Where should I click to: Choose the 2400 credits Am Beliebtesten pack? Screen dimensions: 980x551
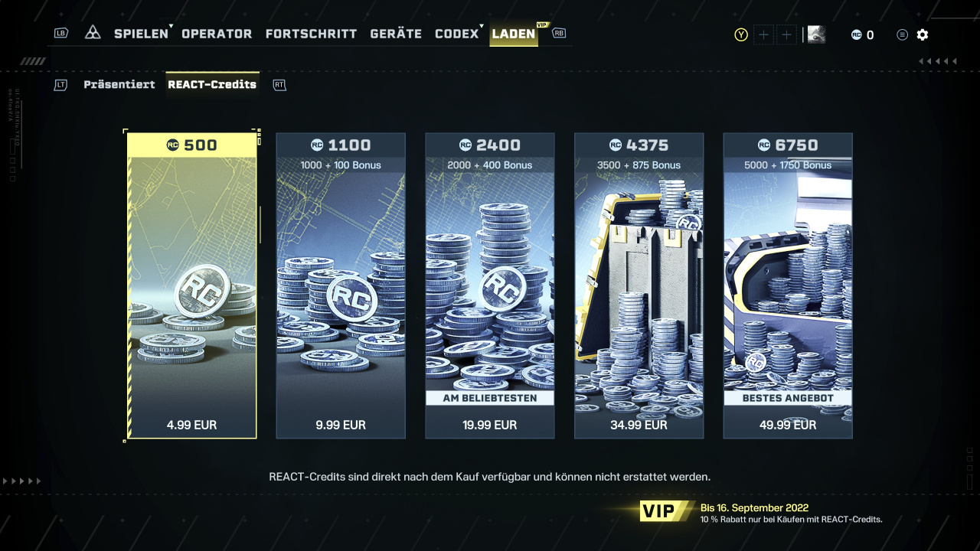coord(490,285)
